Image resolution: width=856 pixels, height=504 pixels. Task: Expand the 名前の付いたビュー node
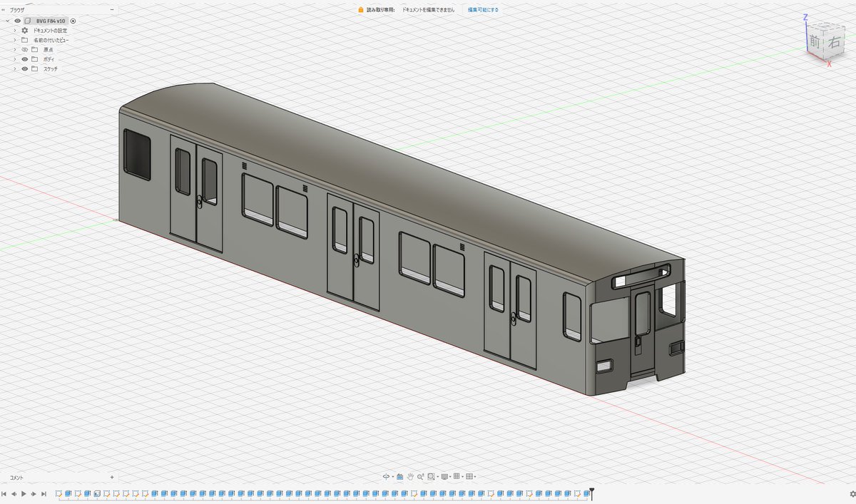coord(14,40)
